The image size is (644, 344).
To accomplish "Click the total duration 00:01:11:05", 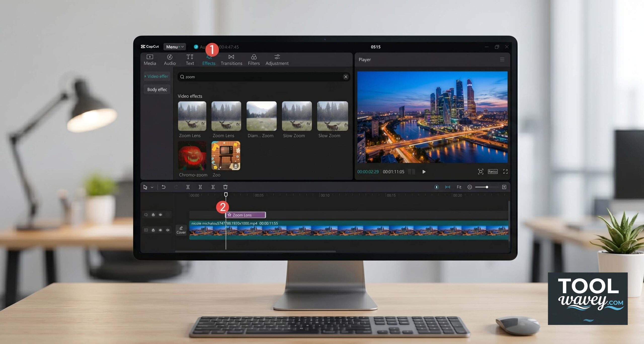I will (x=393, y=172).
